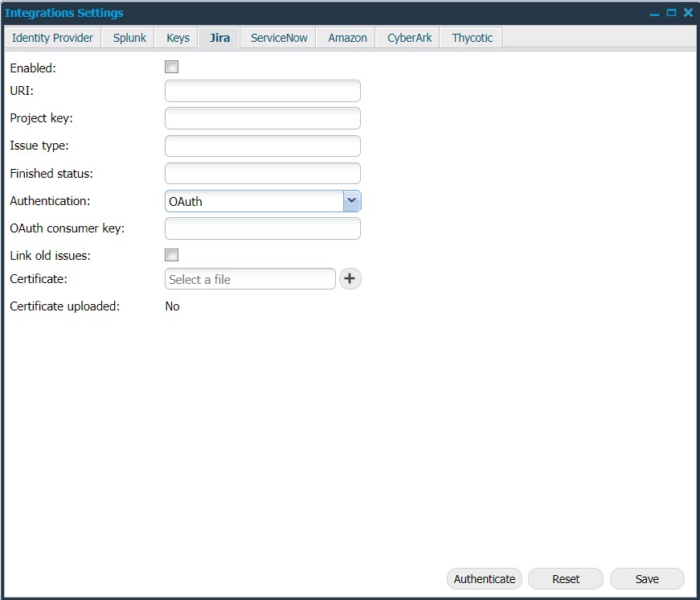Click the plus icon beside Certificate field
Screen dimensions: 700x600
pyautogui.click(x=350, y=279)
